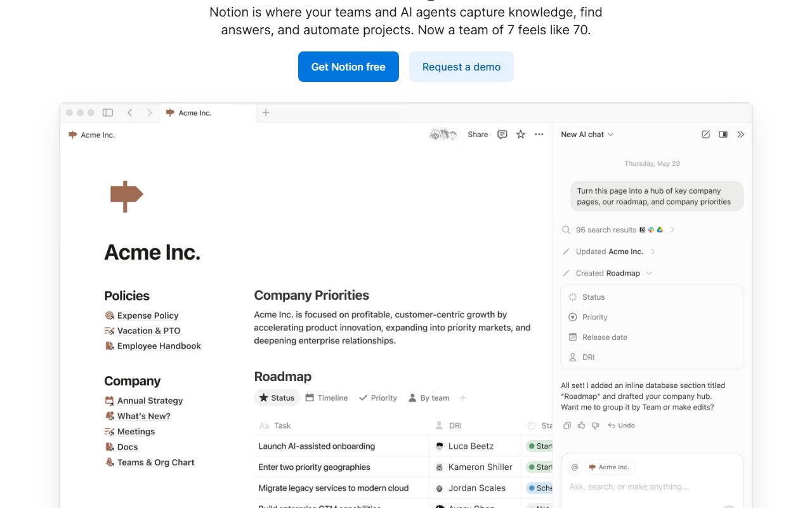Favorite the page using the star icon
The image size is (812, 508).
pos(520,134)
